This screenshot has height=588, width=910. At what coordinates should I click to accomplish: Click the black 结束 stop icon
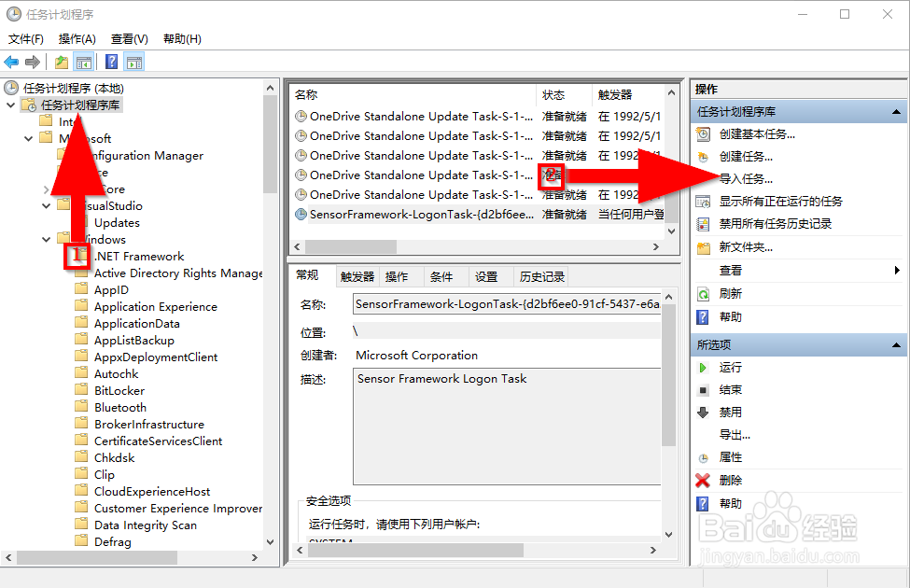tap(703, 390)
